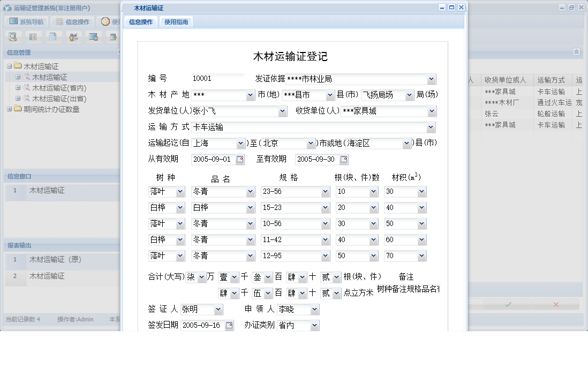Select the search/query toolbar icon
Viewport: 588px width, 383px height.
coord(13,36)
